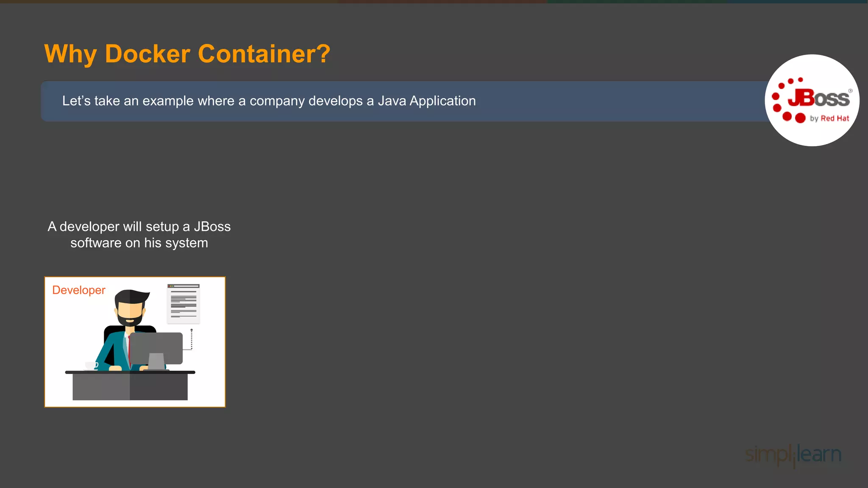
Task: Click the developer's red tie
Action: point(129,347)
